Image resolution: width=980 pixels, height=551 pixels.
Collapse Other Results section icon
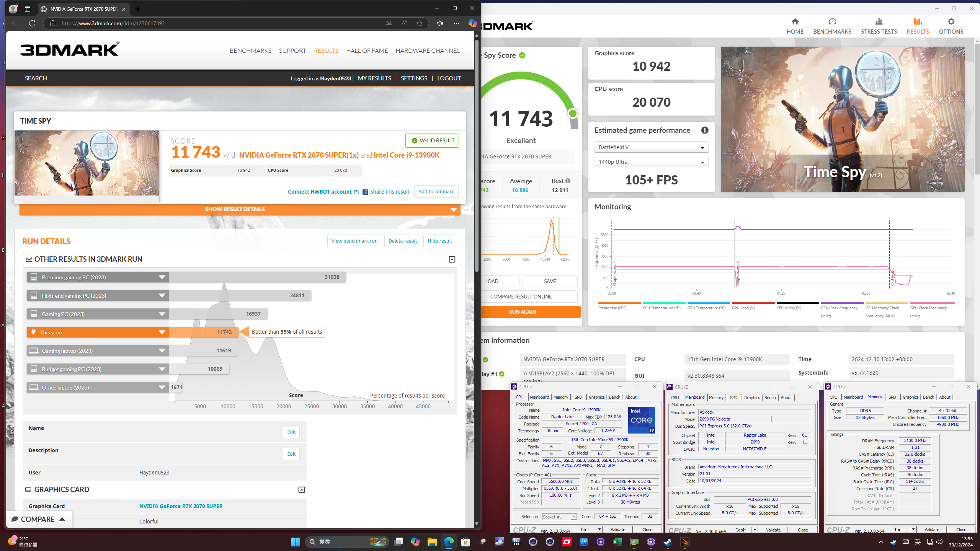(x=452, y=259)
